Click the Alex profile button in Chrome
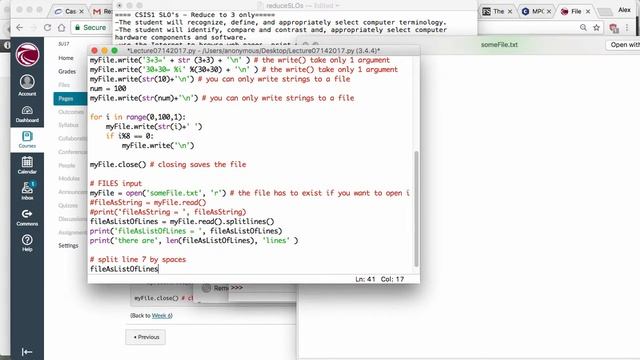640x360 pixels. coord(624,10)
